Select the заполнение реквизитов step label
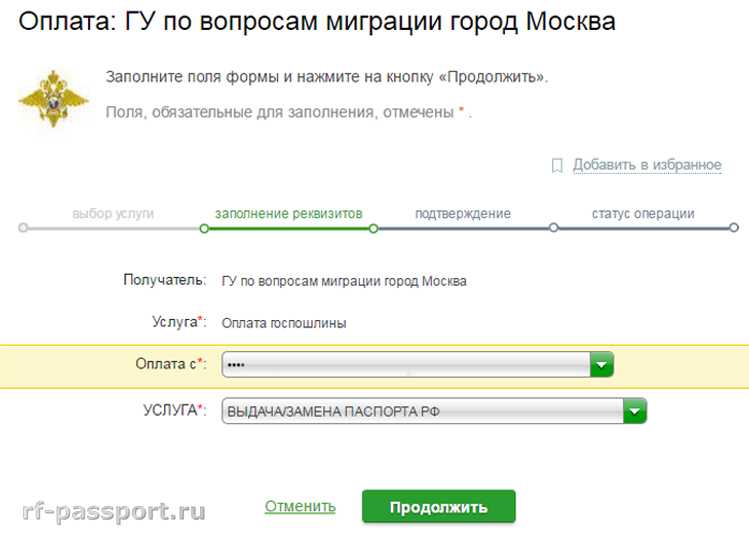The height and width of the screenshot is (533, 749). point(288,213)
